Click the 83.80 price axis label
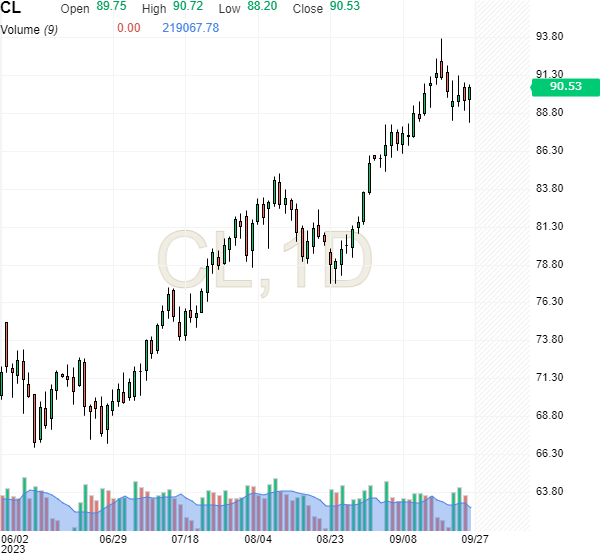Image resolution: width=600 pixels, height=558 pixels. 549,188
